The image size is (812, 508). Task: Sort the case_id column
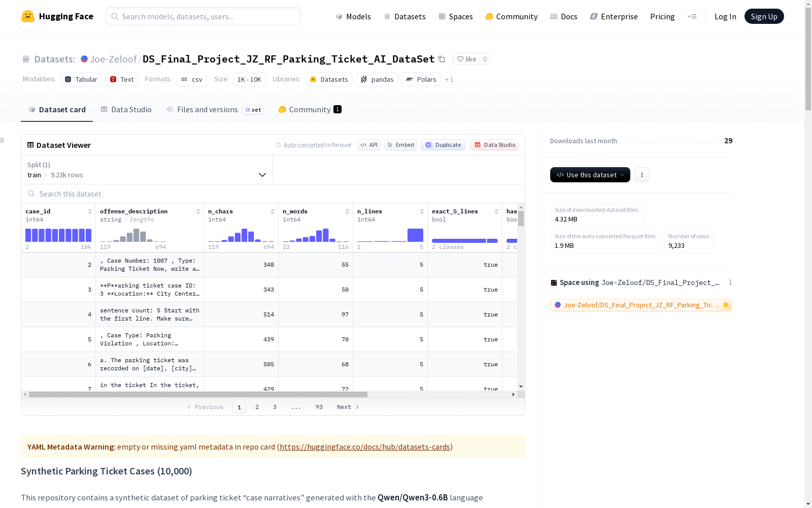[x=90, y=211]
